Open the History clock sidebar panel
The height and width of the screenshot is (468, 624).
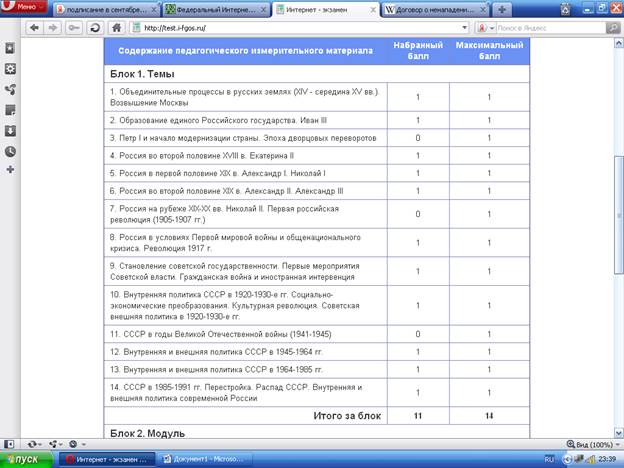[10, 151]
